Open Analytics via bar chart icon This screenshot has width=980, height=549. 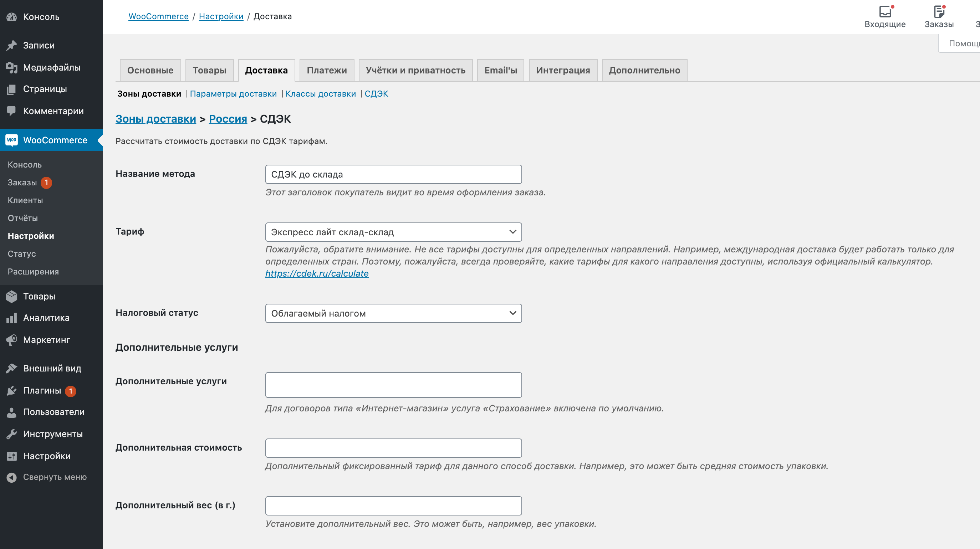tap(12, 318)
